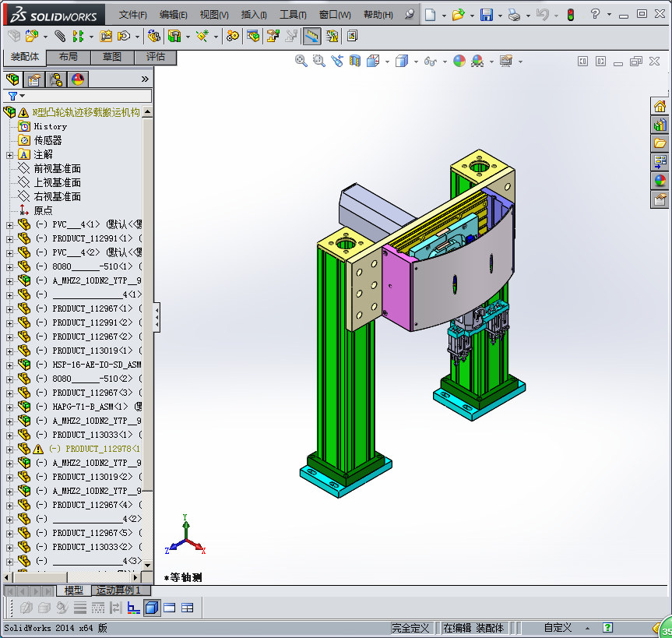Open the Hide/Show Items dropdown arrow
Image resolution: width=672 pixels, height=638 pixels.
pos(445,62)
